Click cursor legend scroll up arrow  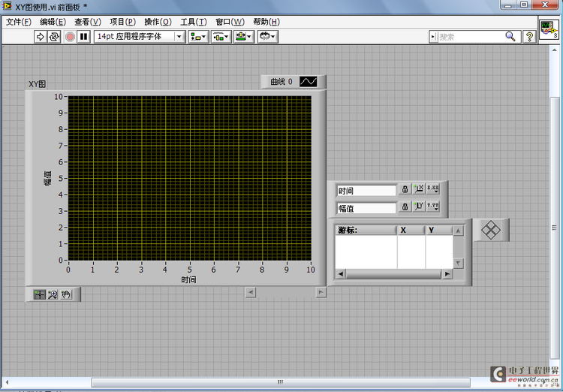tap(458, 231)
